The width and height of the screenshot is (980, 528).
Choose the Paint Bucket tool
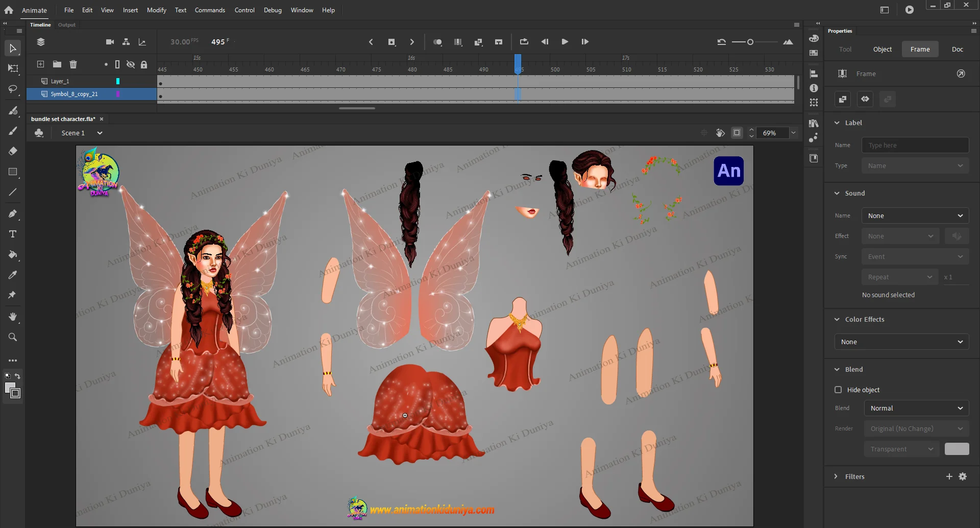point(13,254)
